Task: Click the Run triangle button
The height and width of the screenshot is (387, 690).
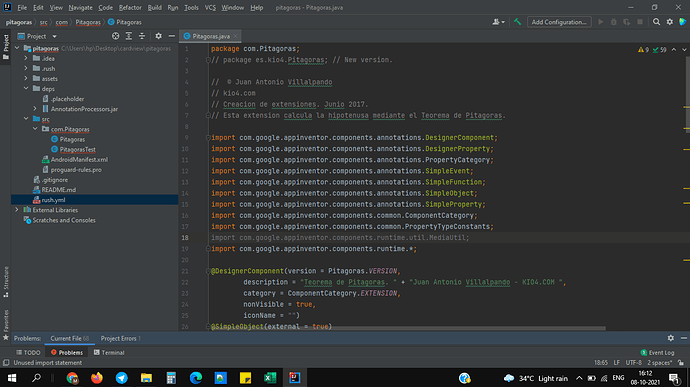Action: 600,22
